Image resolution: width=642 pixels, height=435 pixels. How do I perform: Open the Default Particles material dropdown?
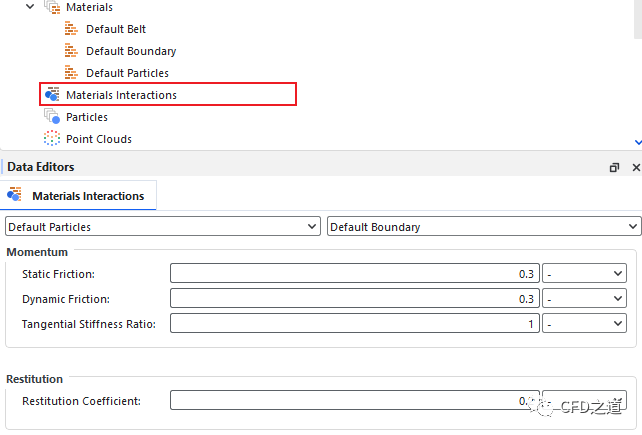point(313,227)
